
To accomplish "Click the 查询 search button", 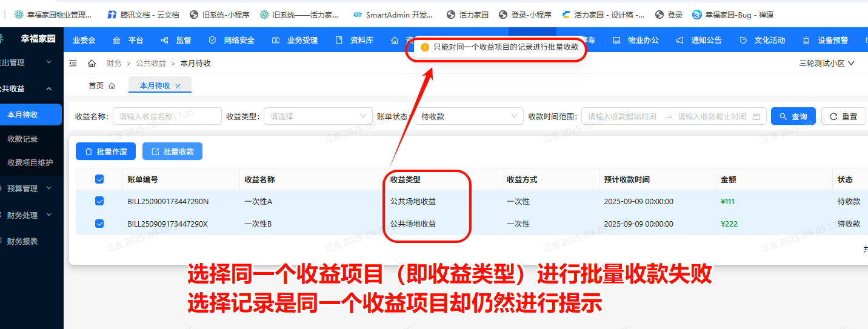I will click(x=793, y=116).
